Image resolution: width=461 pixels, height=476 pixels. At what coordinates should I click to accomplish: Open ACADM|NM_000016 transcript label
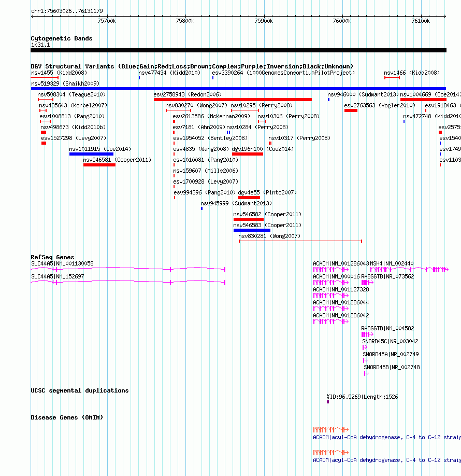(x=336, y=277)
